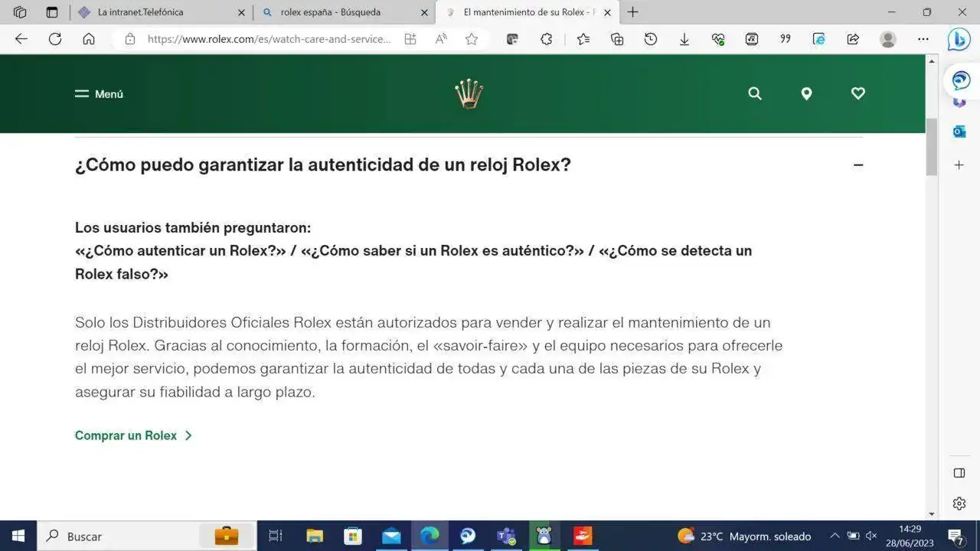
Task: Open Microsoft Teams from taskbar
Action: point(506,536)
